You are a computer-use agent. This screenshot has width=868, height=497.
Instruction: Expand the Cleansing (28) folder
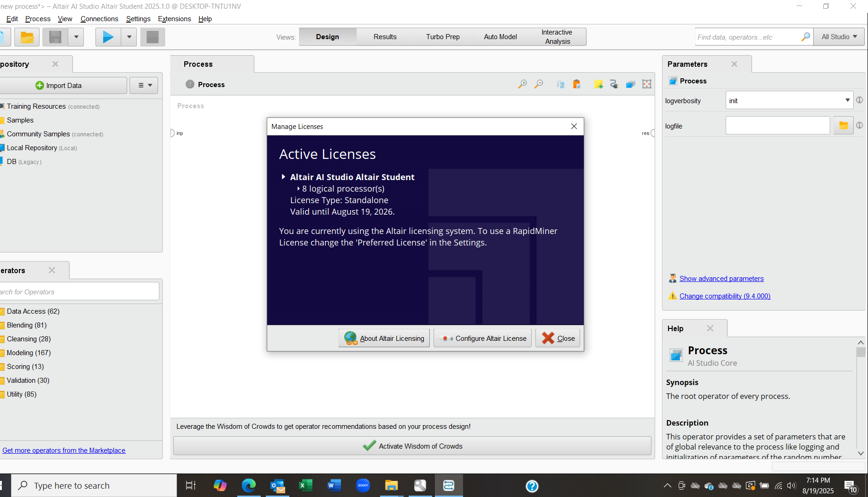click(x=25, y=339)
